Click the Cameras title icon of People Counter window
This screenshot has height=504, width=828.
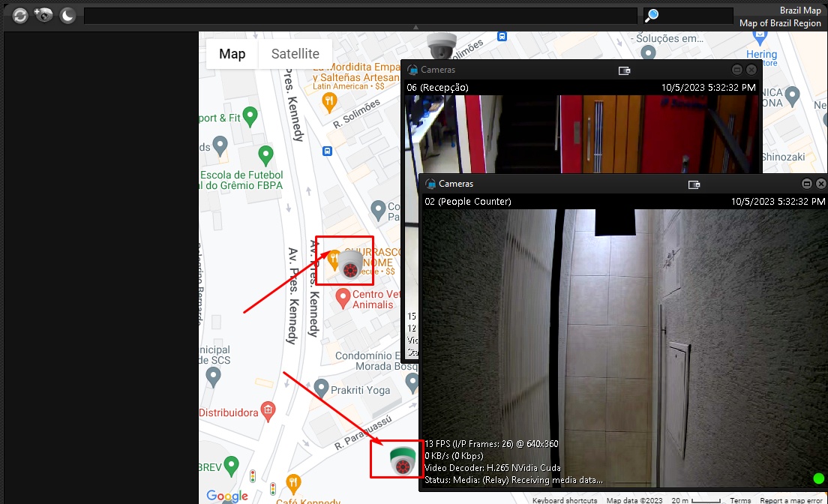431,183
